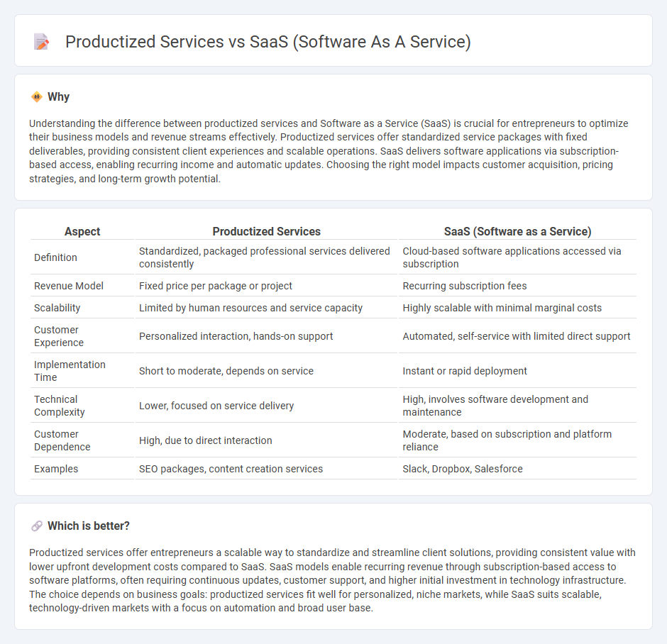Image resolution: width=667 pixels, height=644 pixels.
Task: Click the cell Fixed price per package or project
Action: coord(215,286)
